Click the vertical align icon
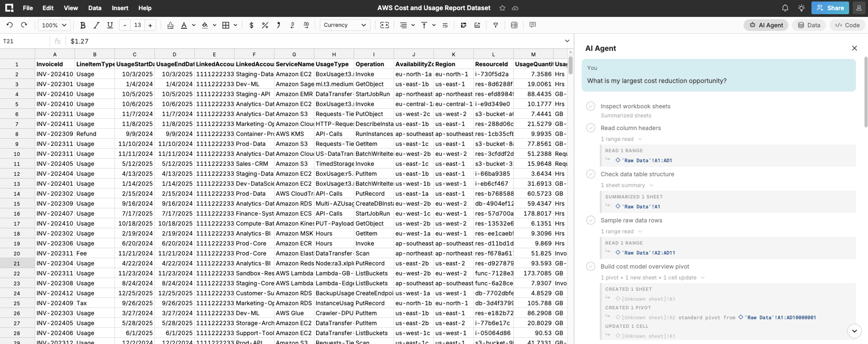The height and width of the screenshot is (344, 868). pos(424,25)
